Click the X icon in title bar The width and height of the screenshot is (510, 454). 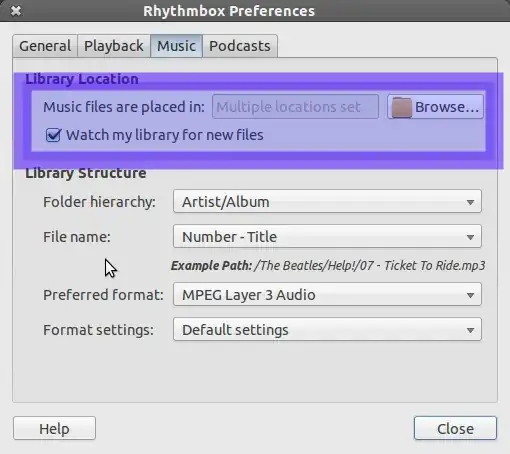tap(16, 11)
